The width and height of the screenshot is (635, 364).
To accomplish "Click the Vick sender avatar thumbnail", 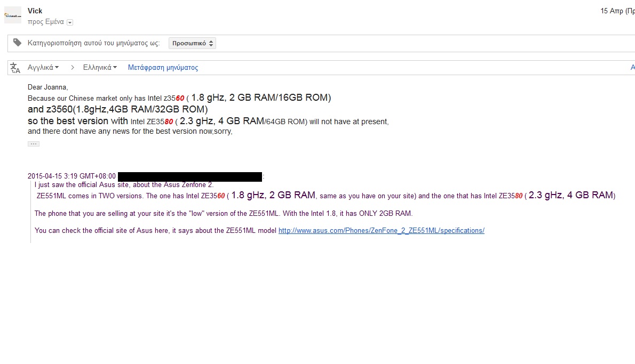I will pyautogui.click(x=13, y=15).
